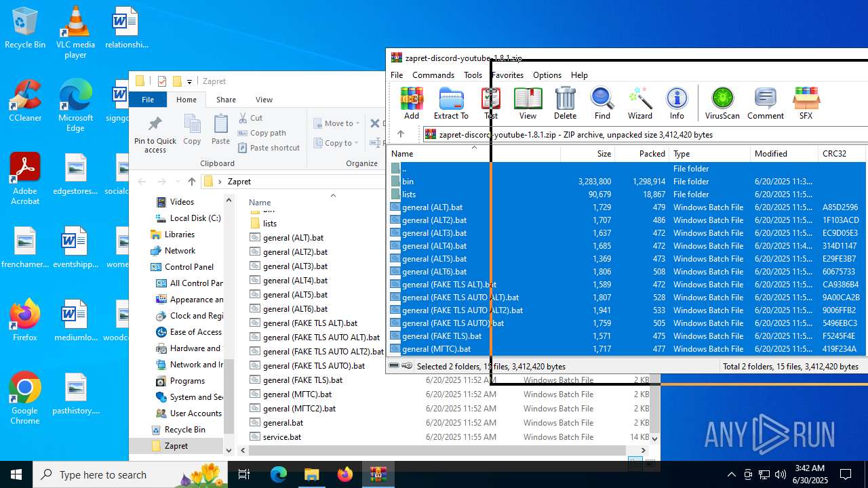This screenshot has height=488, width=868.
Task: Open File menu in WinRAR
Action: [397, 75]
